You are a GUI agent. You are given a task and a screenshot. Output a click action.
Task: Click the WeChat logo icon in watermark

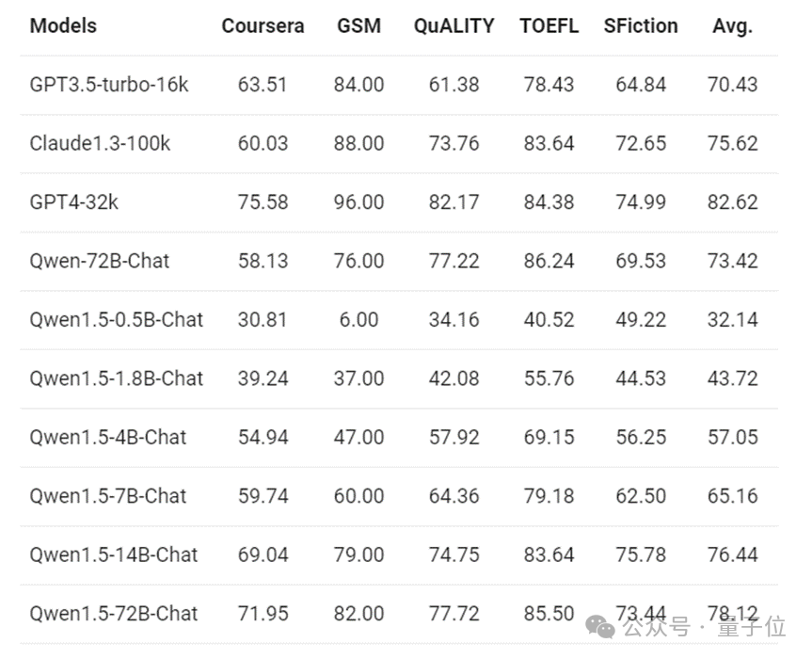600,627
